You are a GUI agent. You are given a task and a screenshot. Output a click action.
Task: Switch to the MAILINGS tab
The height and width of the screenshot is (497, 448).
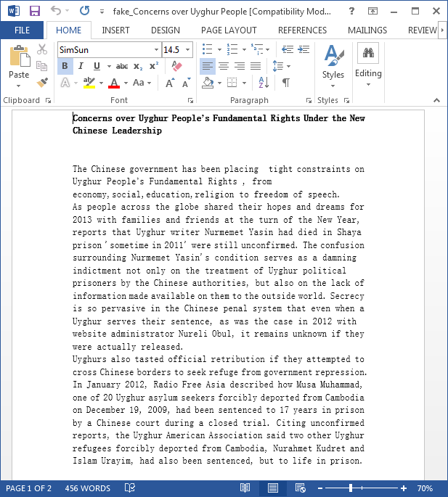click(367, 30)
